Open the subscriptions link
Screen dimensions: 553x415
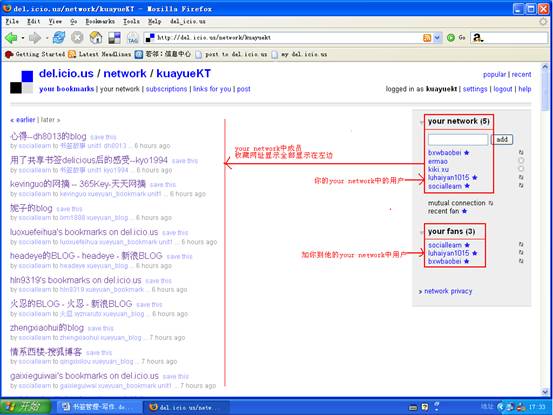[166, 89]
